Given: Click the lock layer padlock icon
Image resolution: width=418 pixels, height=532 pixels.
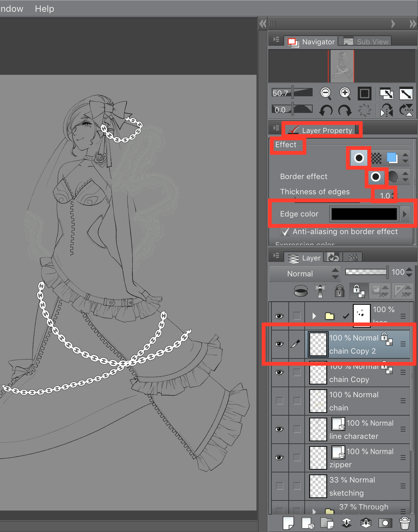Looking at the screenshot, I should point(339,291).
